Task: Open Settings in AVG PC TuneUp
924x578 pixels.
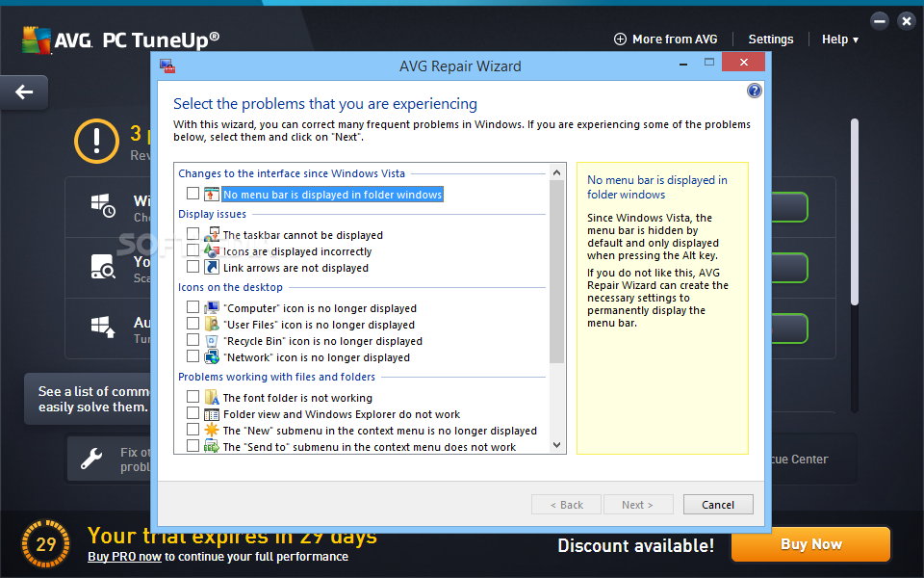Action: (x=770, y=39)
